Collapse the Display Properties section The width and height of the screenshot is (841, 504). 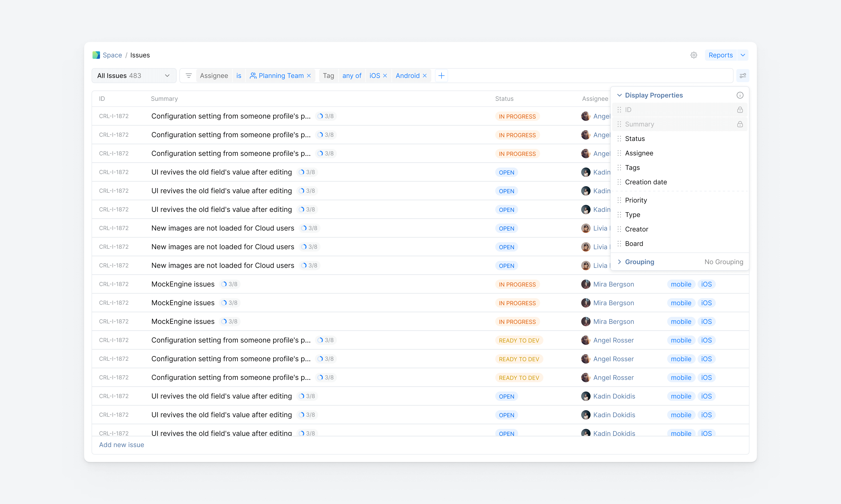point(619,95)
